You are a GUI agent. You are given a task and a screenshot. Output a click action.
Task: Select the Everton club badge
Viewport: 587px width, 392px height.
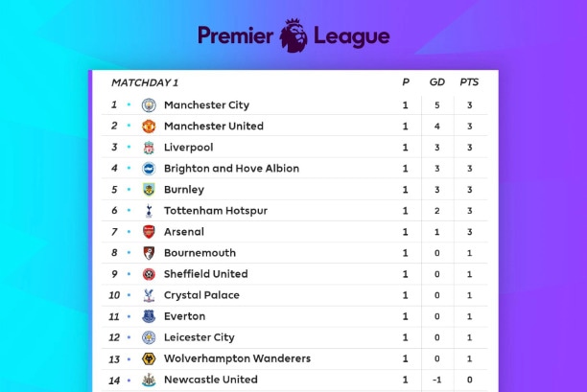pyautogui.click(x=149, y=316)
